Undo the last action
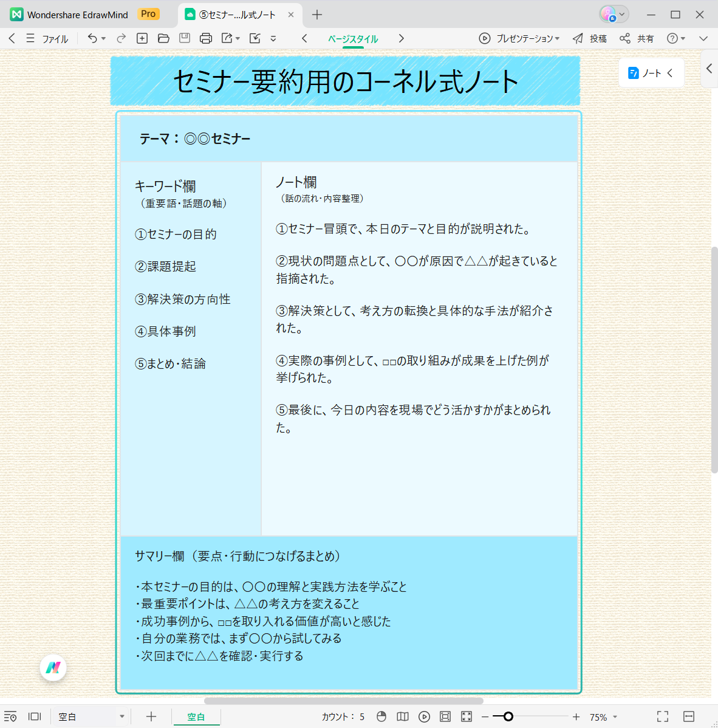Viewport: 718px width, 728px height. click(x=92, y=38)
